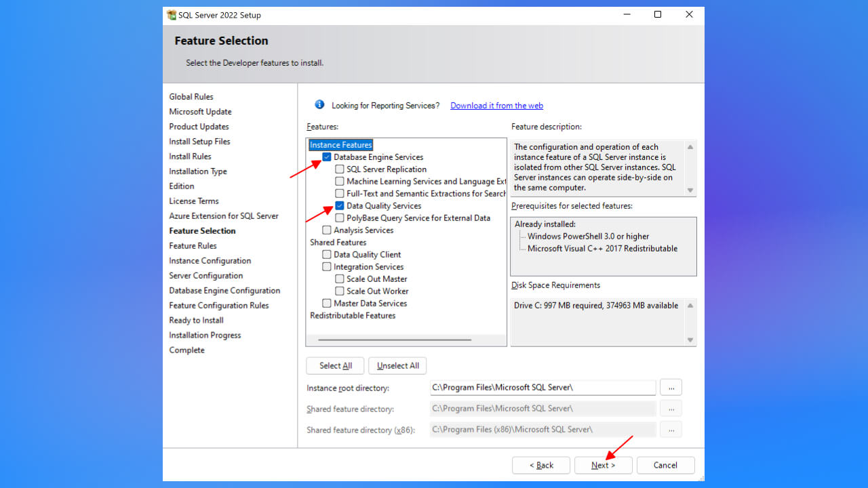The height and width of the screenshot is (488, 868).
Task: Select the Installation Progress step
Action: pos(205,335)
